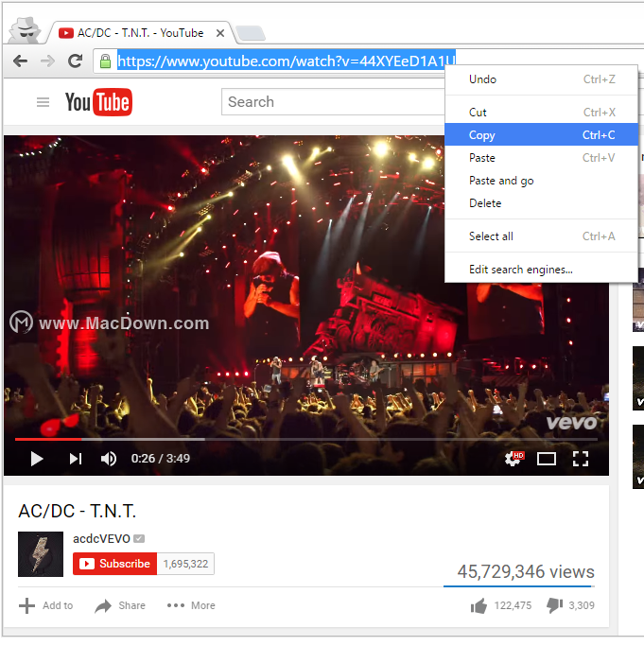Open the More options menu
This screenshot has height=646, width=644.
click(191, 605)
